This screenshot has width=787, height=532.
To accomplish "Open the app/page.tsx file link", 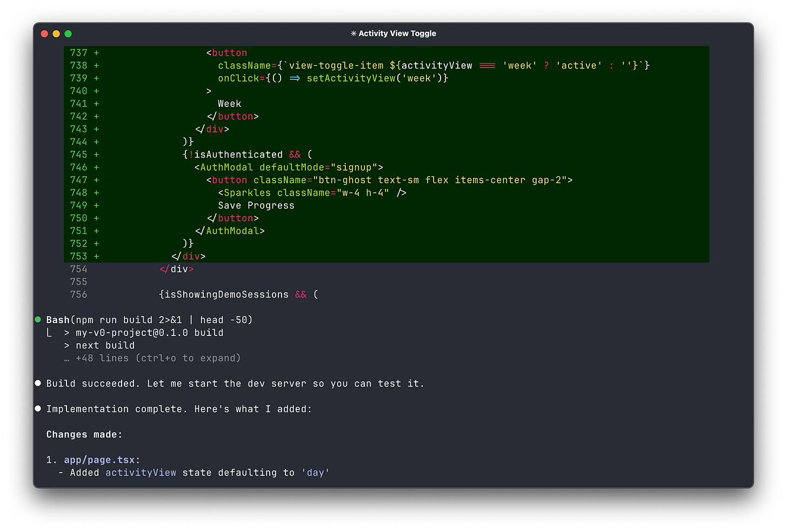I will pos(101,459).
